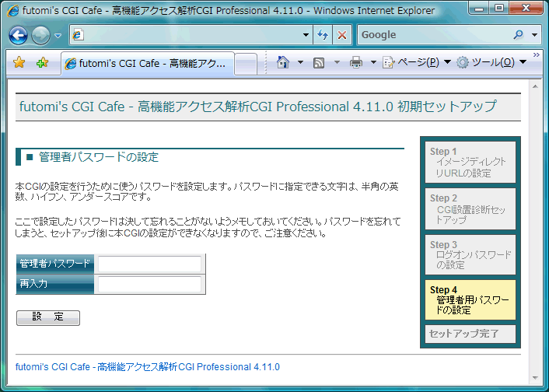The height and width of the screenshot is (392, 549).
Task: Click the 管理者パスワードの設定 heading
Action: tap(99, 157)
